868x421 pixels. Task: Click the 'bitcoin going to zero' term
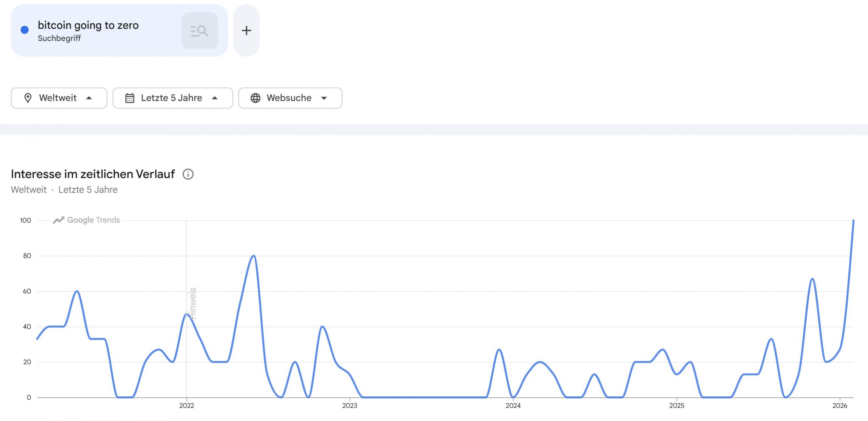click(x=88, y=25)
